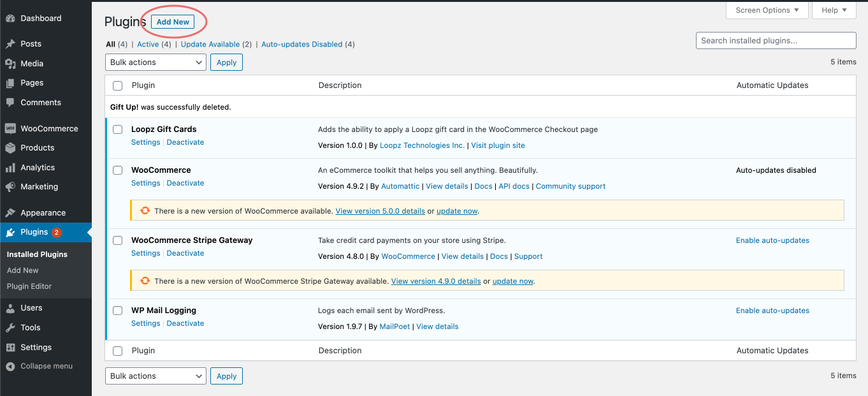Open Stripe Gateway Support link
Viewport: 868px width, 396px height.
pos(528,256)
